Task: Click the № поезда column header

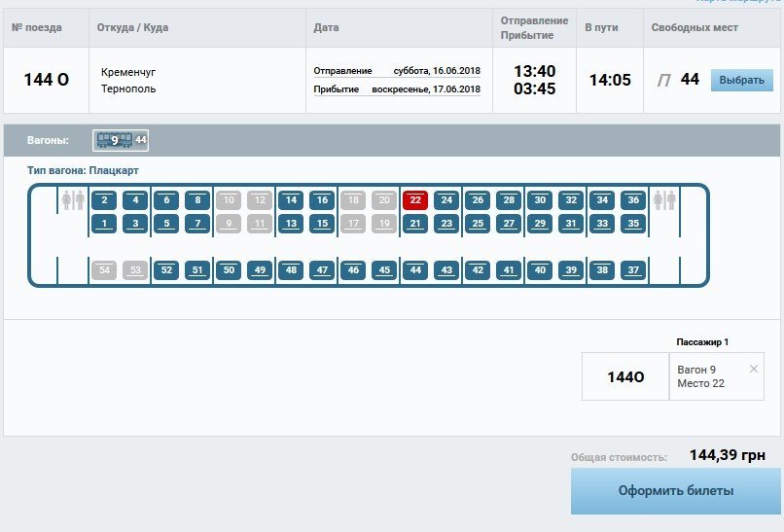Action: (x=37, y=27)
